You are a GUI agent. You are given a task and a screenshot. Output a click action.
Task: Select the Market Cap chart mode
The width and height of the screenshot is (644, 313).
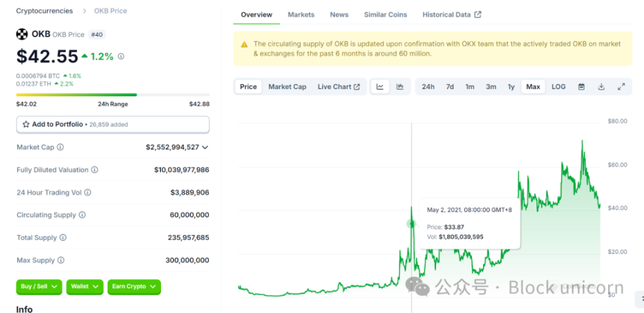tap(288, 87)
